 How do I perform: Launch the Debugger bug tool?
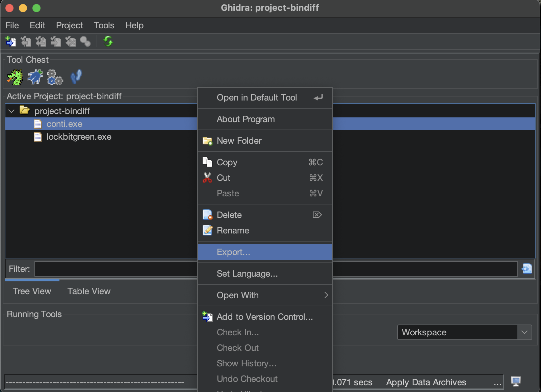click(35, 77)
